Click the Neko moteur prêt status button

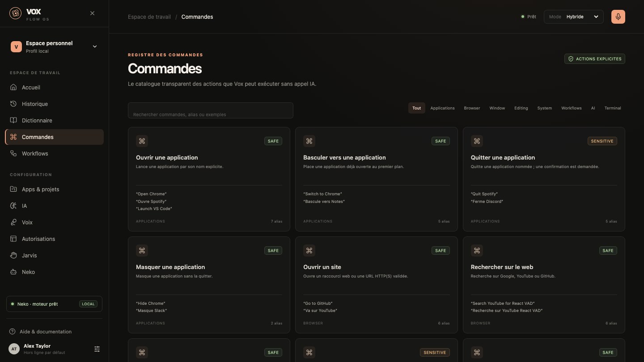pos(54,304)
